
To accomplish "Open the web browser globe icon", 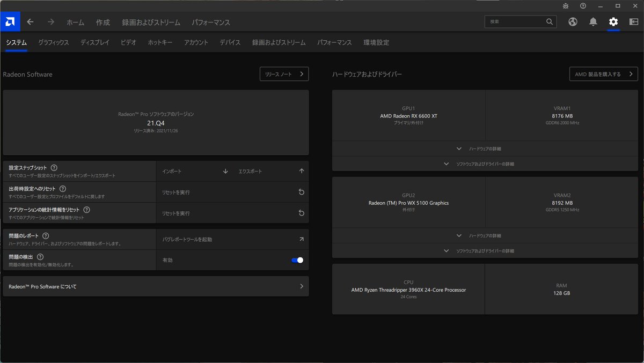I will click(573, 22).
